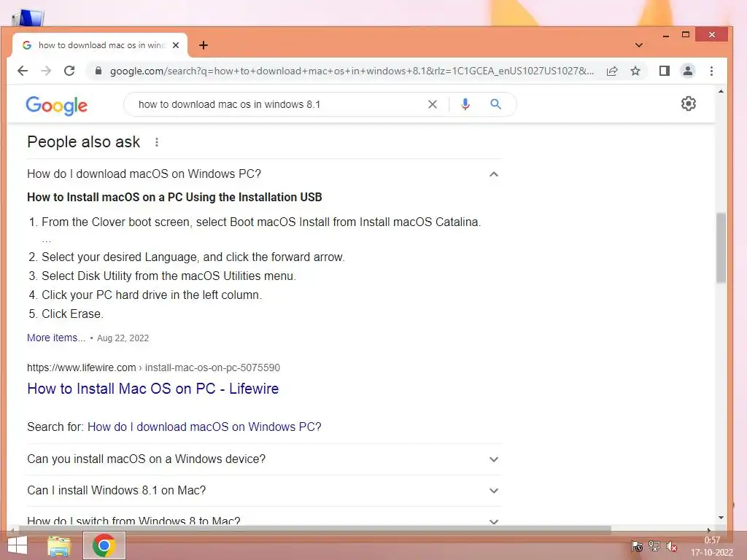Click the lifewire.com URL breadcrumb

coord(153,367)
